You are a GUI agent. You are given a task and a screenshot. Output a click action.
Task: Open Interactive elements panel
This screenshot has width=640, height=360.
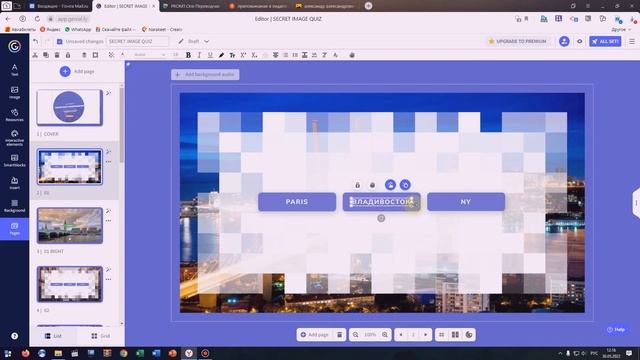[14, 138]
